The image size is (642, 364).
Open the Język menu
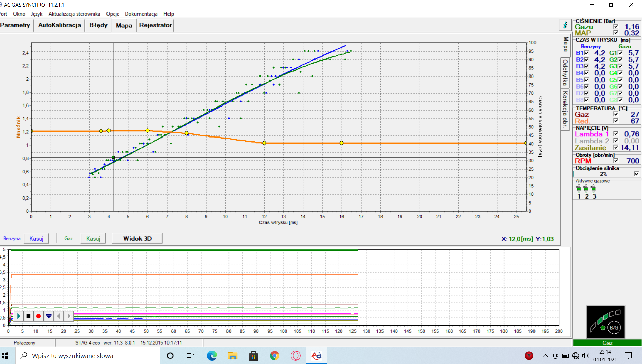[37, 14]
